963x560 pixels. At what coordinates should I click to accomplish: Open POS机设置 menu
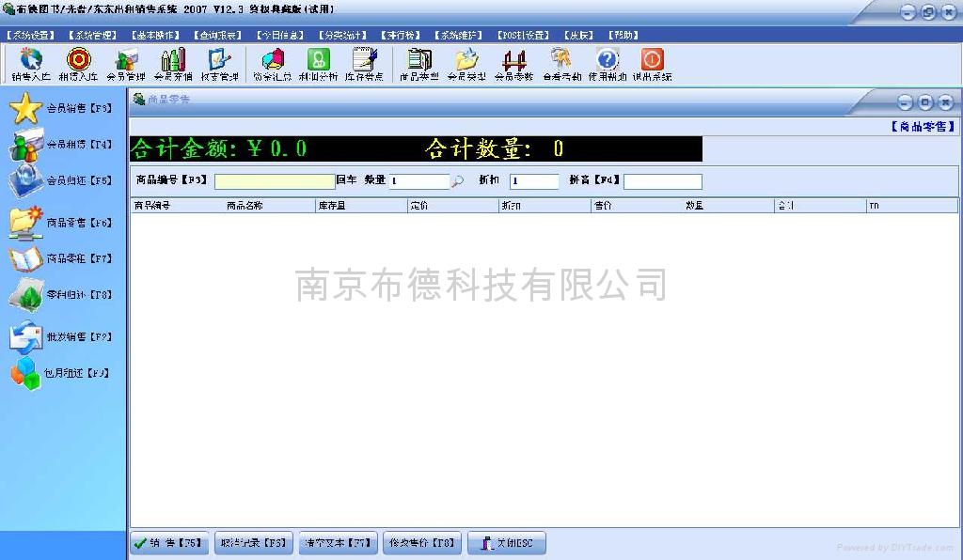click(523, 35)
